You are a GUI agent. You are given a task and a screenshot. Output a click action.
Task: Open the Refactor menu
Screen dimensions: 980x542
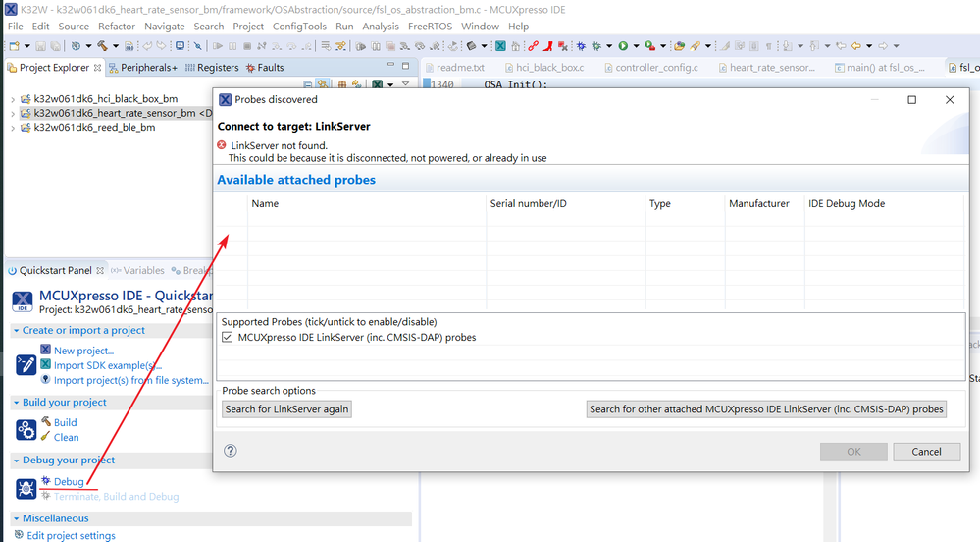point(117,27)
